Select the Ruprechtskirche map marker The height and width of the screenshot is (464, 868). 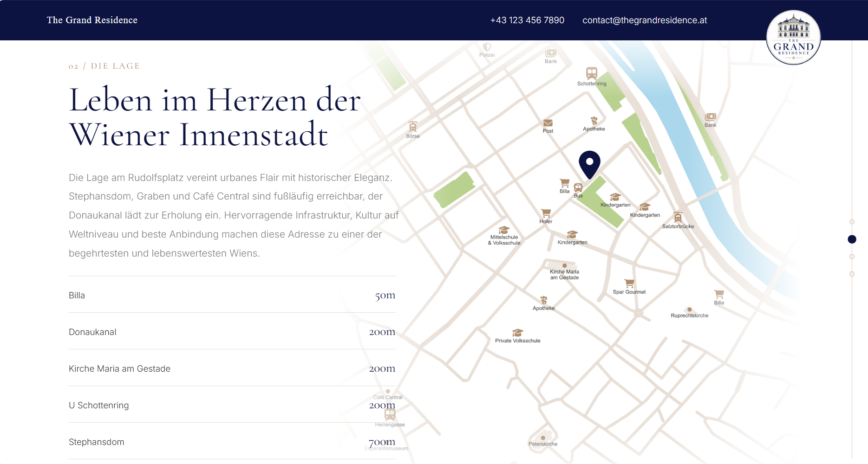pyautogui.click(x=690, y=309)
